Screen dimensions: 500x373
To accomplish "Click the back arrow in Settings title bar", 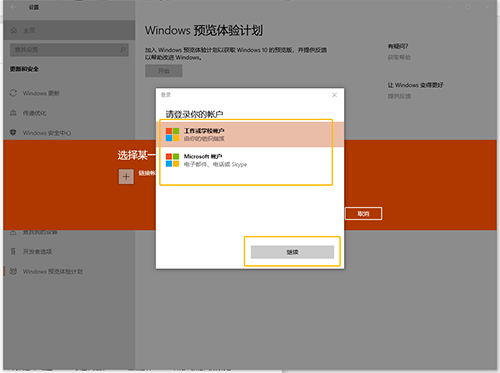I will click(x=13, y=7).
